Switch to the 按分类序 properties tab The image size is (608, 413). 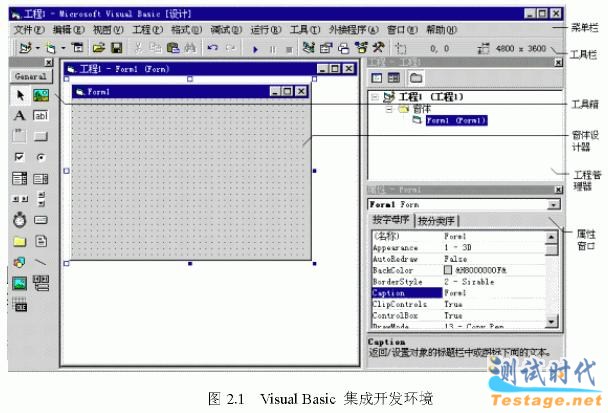438,221
